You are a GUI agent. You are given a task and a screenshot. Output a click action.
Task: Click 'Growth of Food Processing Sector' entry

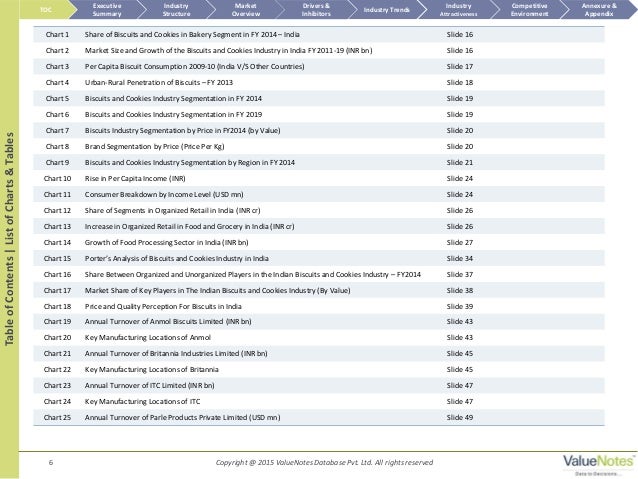tap(166, 243)
